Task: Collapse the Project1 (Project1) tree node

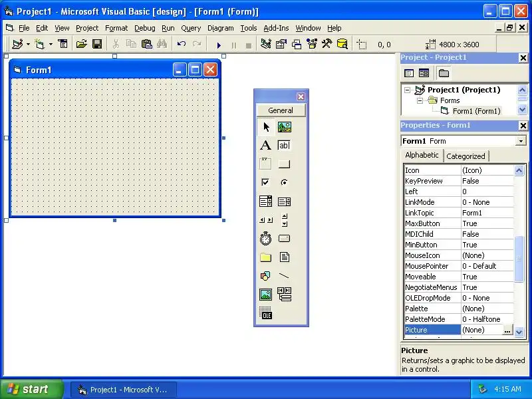Action: [x=407, y=90]
